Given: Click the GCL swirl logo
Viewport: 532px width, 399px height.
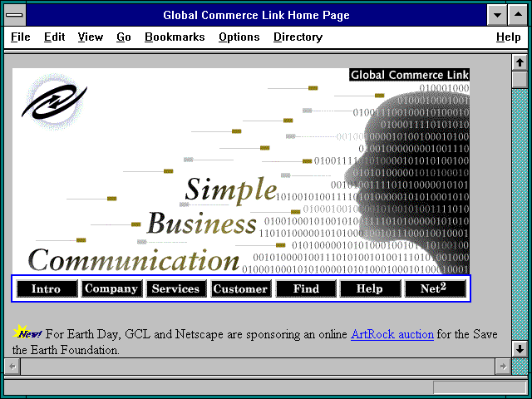Looking at the screenshot, I should [54, 101].
